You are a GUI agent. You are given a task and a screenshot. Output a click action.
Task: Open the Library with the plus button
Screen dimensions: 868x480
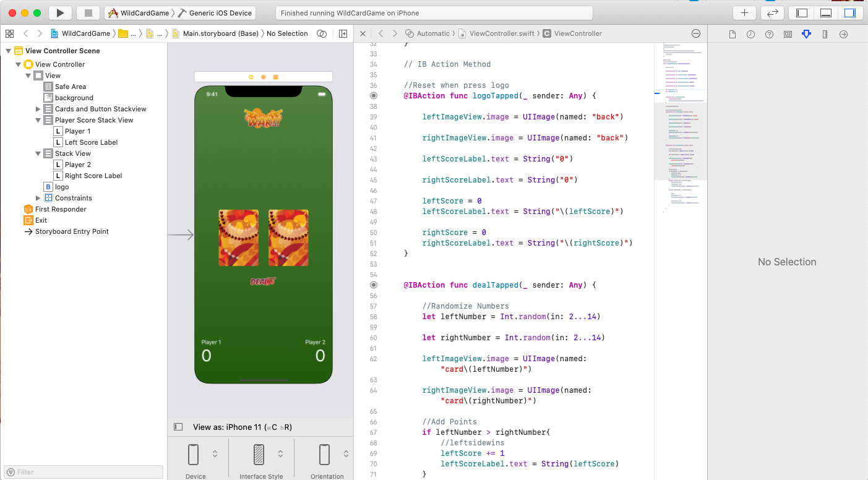(x=744, y=13)
